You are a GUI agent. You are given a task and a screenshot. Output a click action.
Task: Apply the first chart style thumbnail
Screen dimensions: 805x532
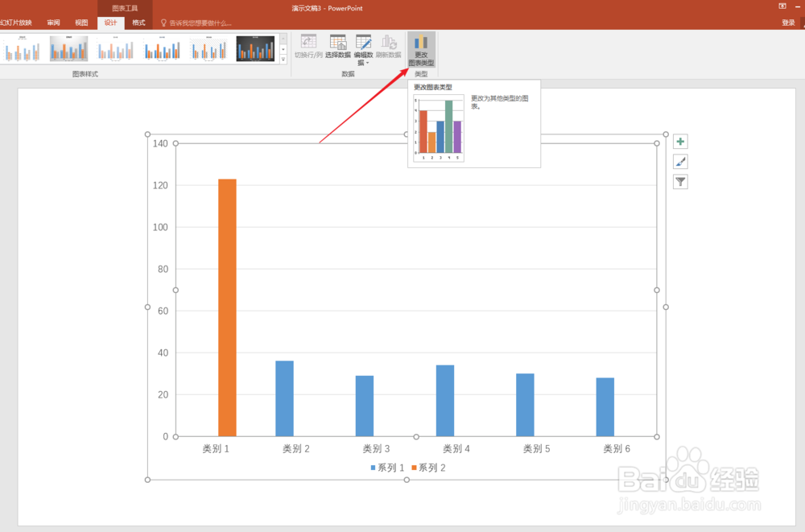coord(22,48)
